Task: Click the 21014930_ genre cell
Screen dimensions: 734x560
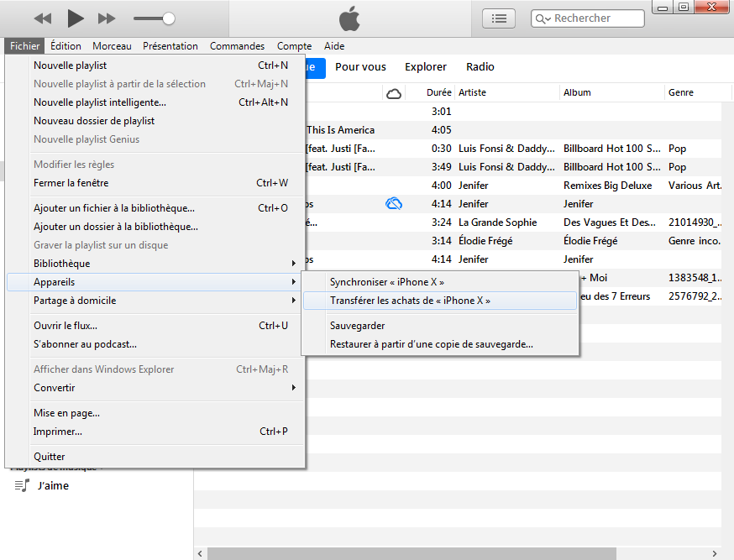Action: (x=695, y=222)
